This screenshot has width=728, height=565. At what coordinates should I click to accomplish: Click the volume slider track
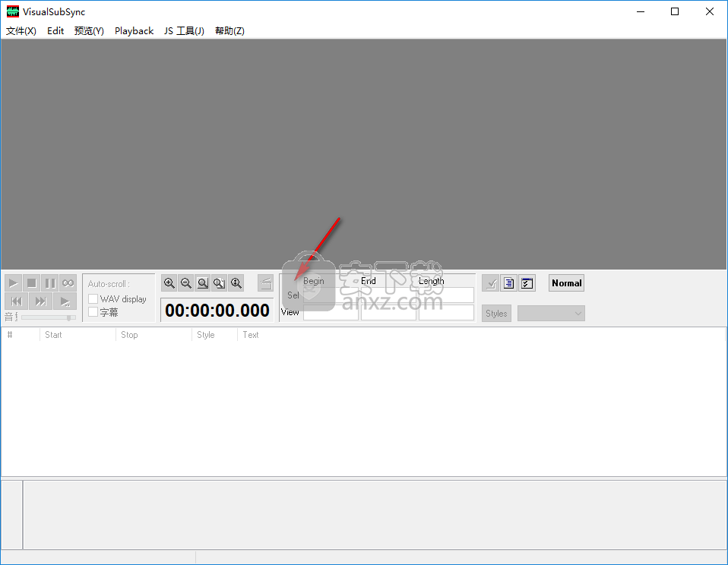click(x=49, y=317)
